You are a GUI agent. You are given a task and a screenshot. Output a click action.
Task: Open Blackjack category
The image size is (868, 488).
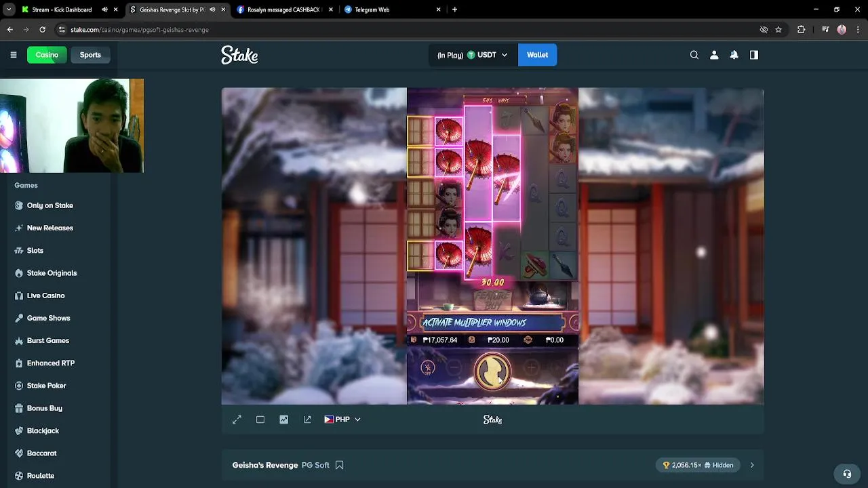click(43, 430)
